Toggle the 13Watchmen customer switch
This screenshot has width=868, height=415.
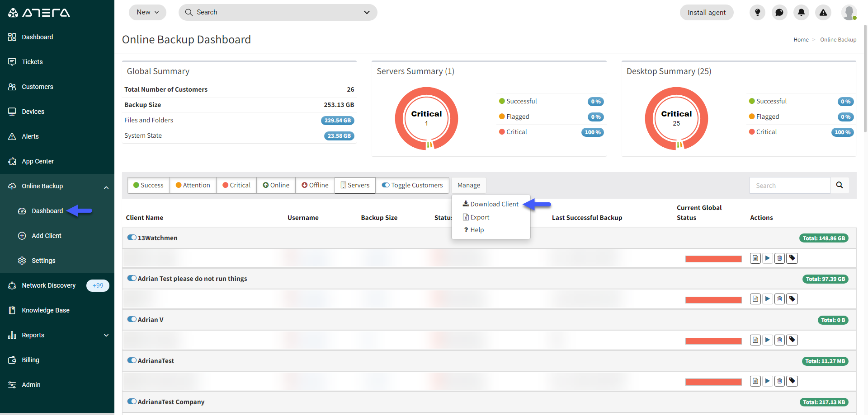point(132,238)
